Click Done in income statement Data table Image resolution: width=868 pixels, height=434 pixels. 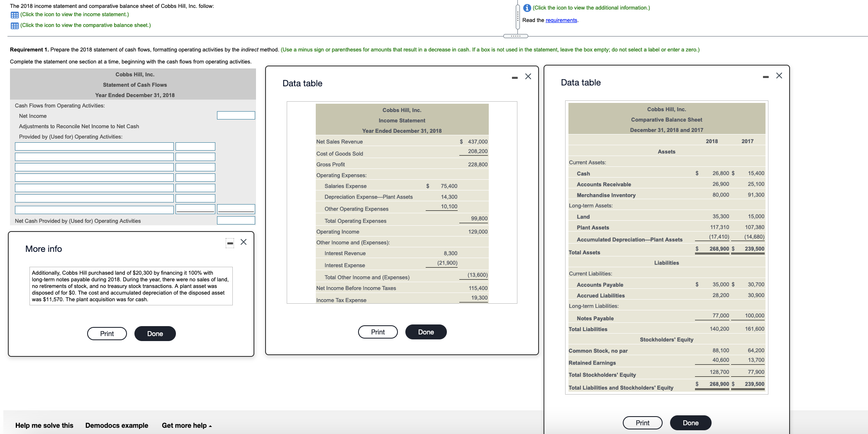point(426,332)
